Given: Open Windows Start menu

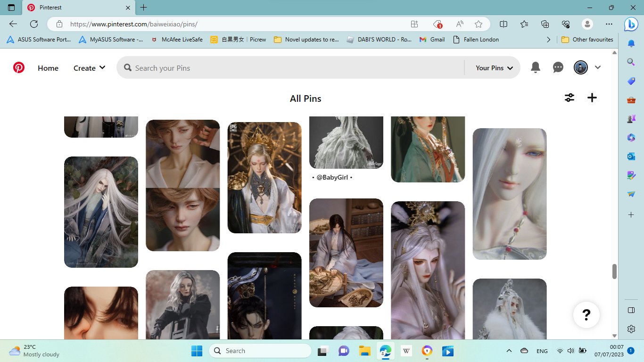Looking at the screenshot, I should coord(197,351).
